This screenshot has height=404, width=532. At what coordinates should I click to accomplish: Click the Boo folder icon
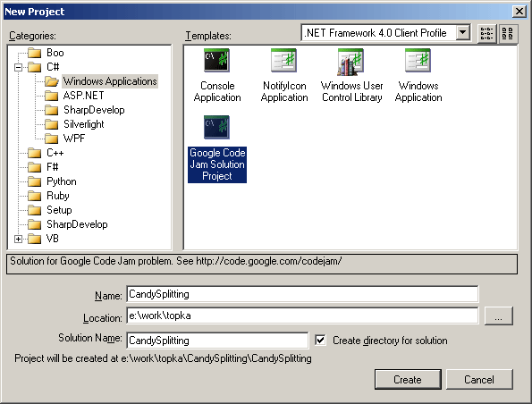[35, 53]
